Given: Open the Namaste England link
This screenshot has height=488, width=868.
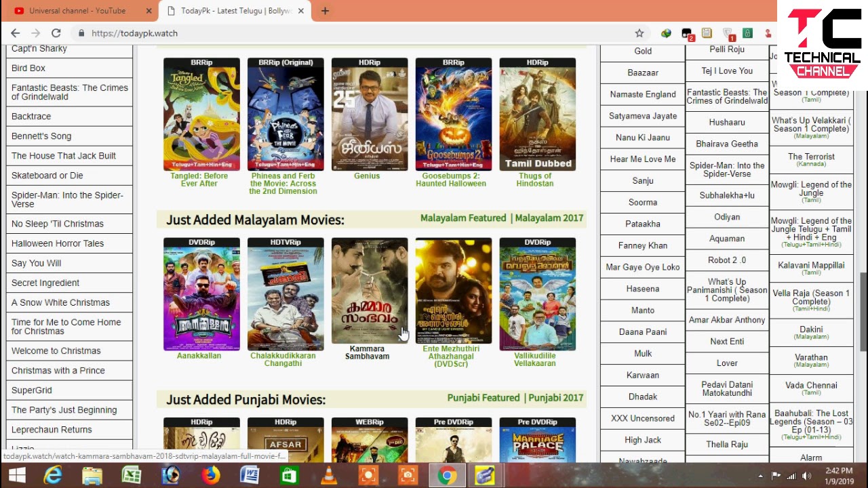Looking at the screenshot, I should pyautogui.click(x=643, y=94).
